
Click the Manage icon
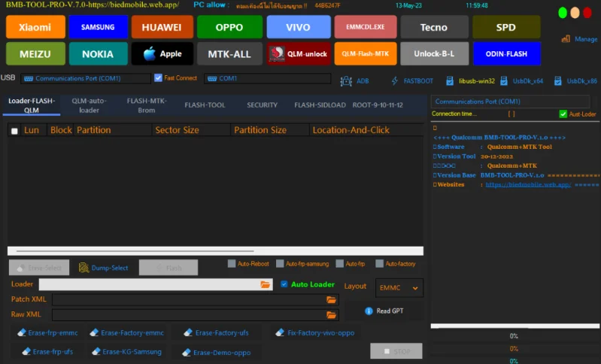pos(566,38)
